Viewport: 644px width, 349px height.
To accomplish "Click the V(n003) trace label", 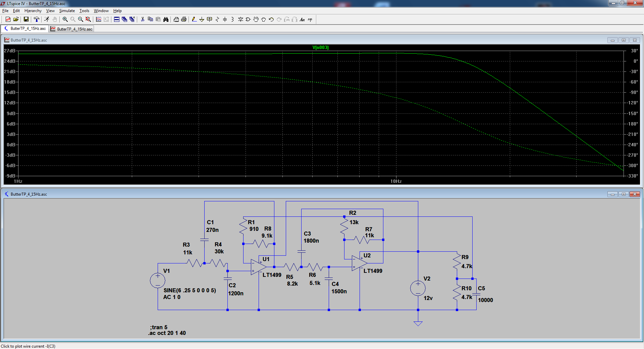I will pos(320,47).
